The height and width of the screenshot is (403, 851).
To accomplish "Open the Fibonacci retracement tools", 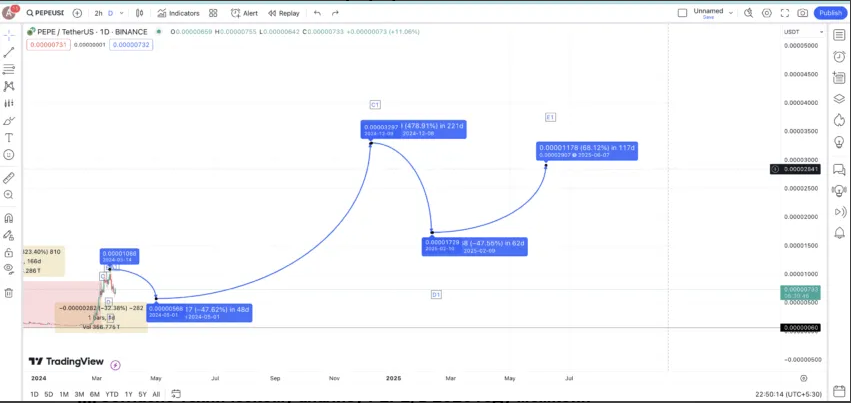I will (9, 69).
